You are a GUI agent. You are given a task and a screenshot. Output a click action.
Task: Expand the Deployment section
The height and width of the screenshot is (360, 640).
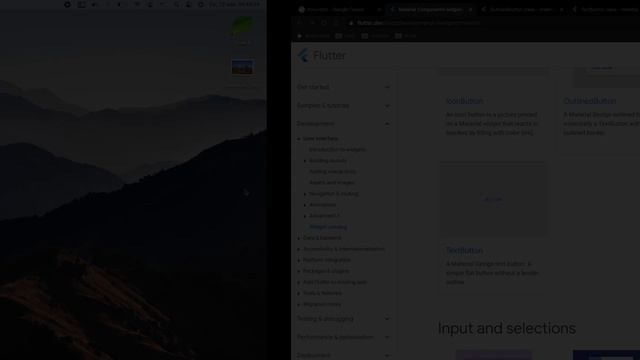point(343,355)
